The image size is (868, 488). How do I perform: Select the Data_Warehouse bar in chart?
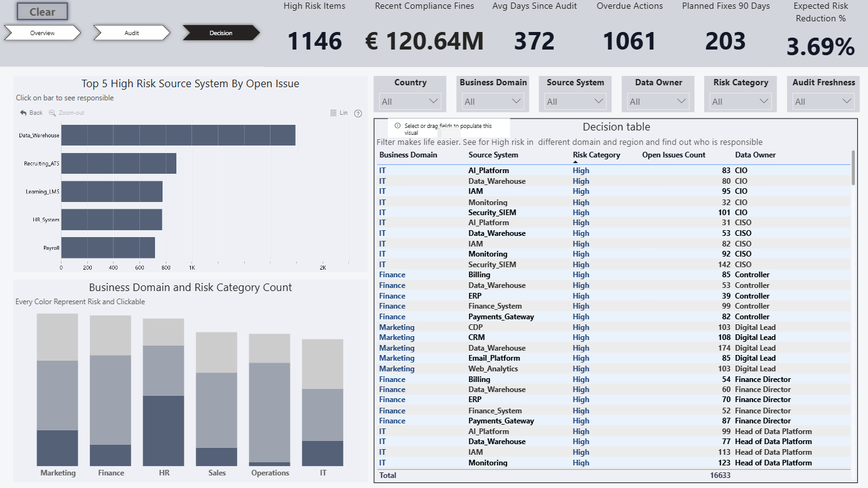tap(178, 135)
